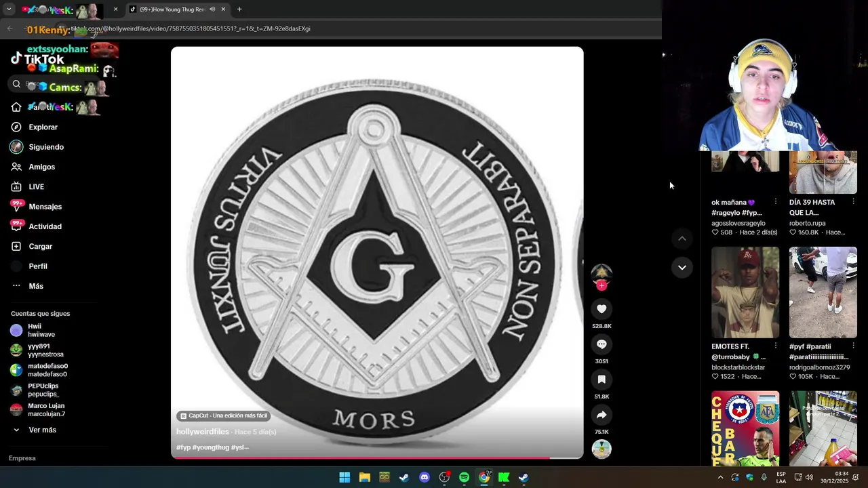The width and height of the screenshot is (868, 488).
Task: Open the 'EMOTES FT.' video thumbnail
Action: coord(745,292)
